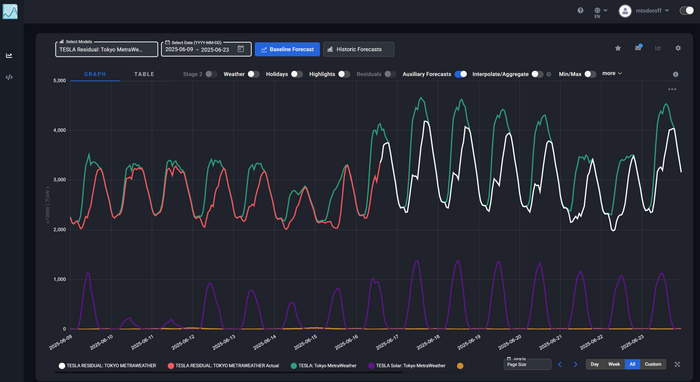Open the language selector dropdown
Image resolution: width=700 pixels, height=382 pixels.
point(600,12)
